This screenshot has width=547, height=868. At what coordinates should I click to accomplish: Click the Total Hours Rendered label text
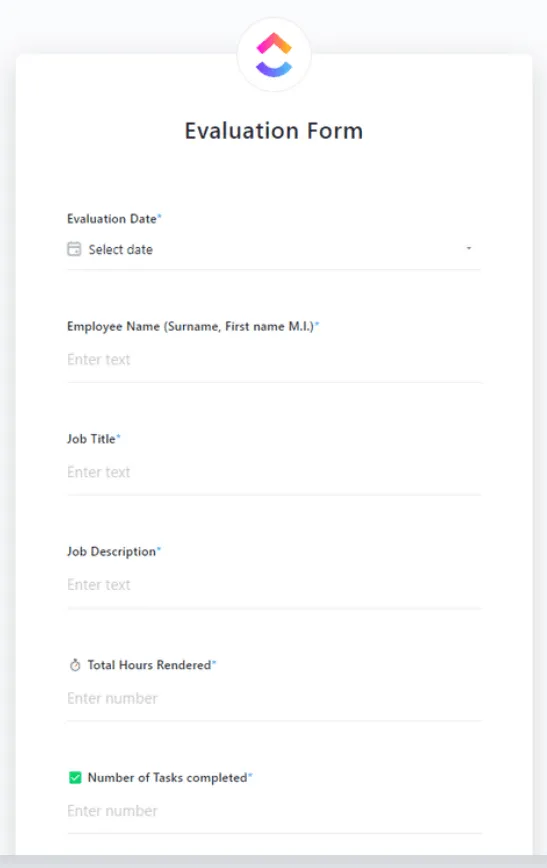(149, 665)
